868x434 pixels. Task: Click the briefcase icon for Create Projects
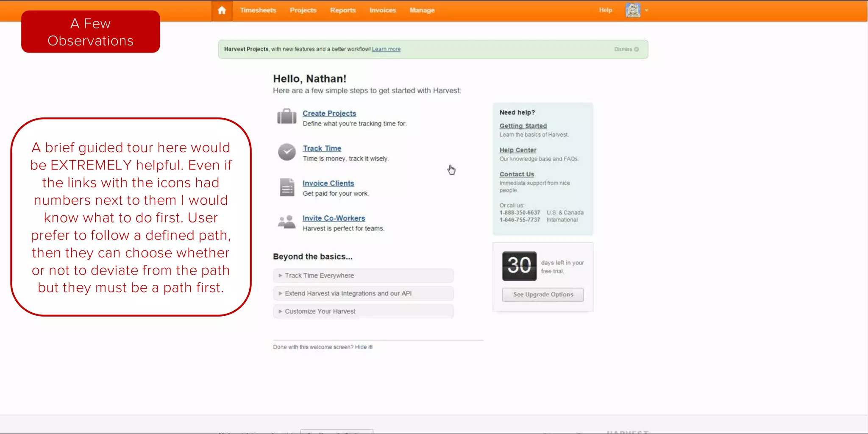click(287, 116)
